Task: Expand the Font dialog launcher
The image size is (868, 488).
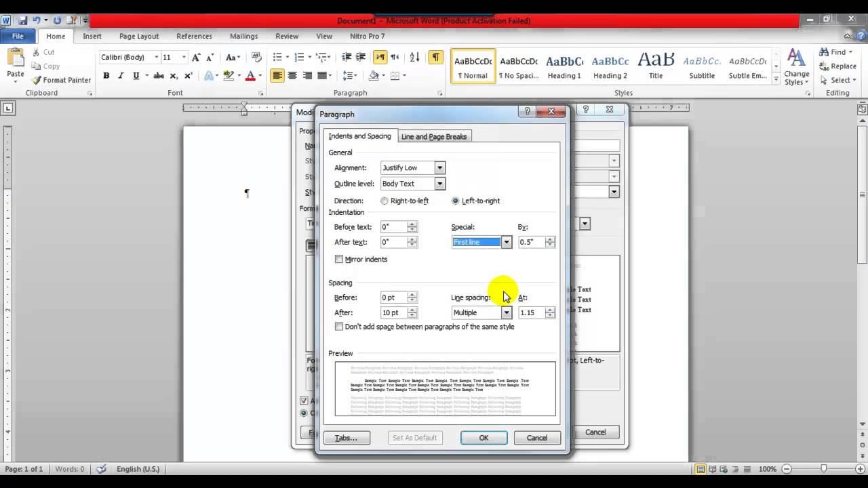Action: 260,93
